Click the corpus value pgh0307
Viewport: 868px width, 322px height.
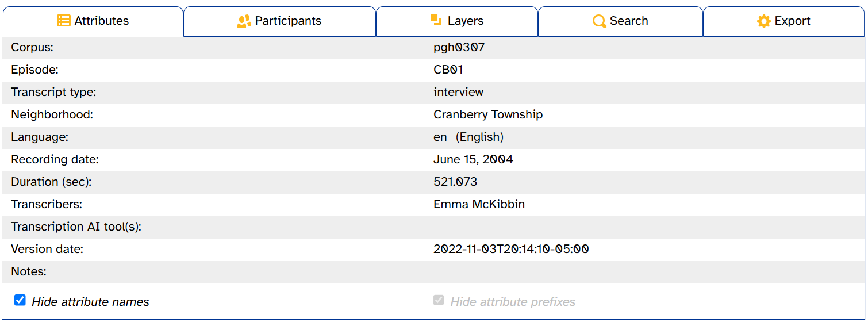[459, 48]
